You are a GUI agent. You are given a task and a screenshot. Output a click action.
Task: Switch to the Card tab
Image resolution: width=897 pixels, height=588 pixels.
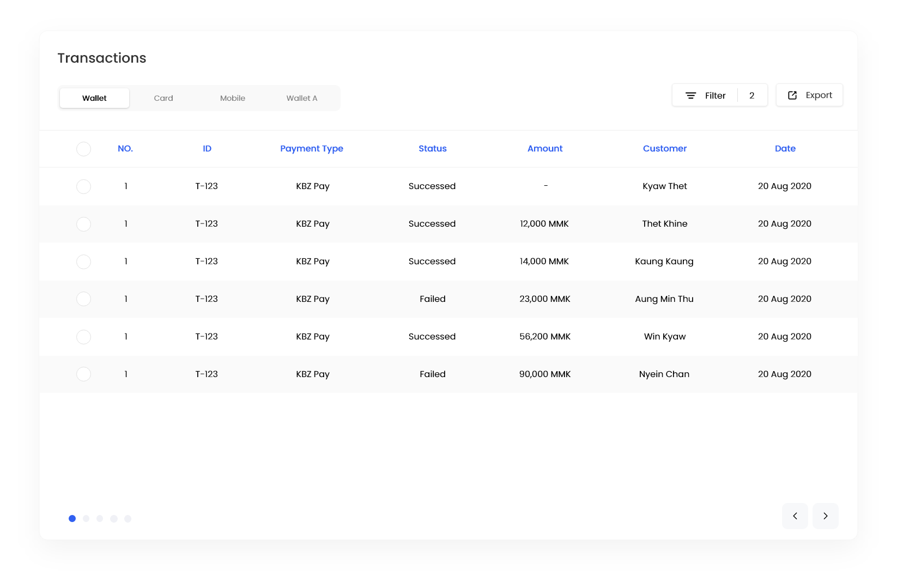point(163,98)
